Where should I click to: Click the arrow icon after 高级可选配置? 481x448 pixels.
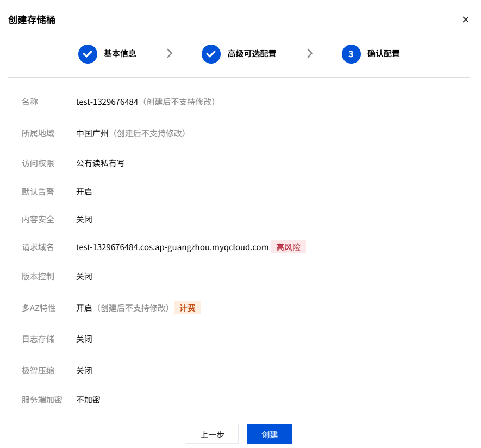[x=309, y=54]
